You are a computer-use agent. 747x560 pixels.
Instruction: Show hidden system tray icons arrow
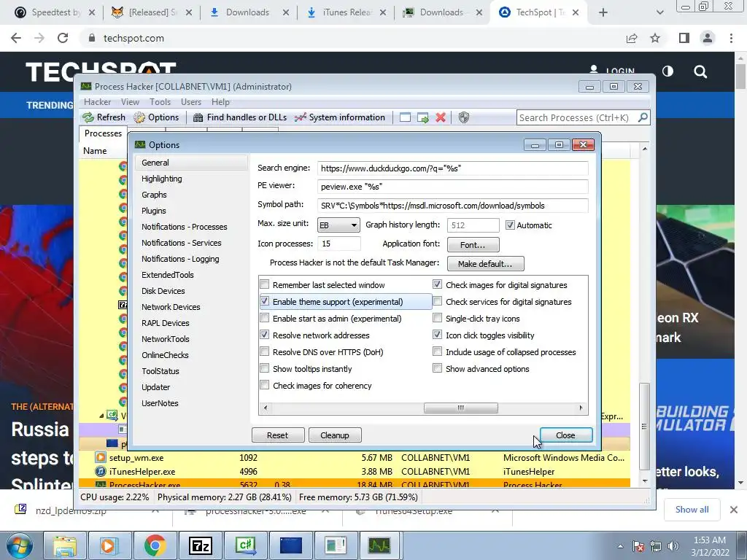pyautogui.click(x=620, y=546)
